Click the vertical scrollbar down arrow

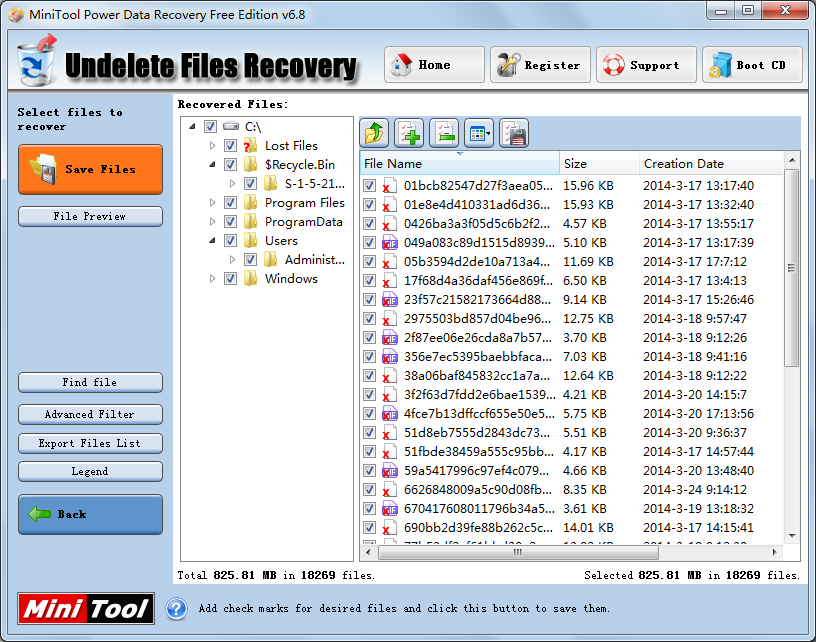[792, 535]
